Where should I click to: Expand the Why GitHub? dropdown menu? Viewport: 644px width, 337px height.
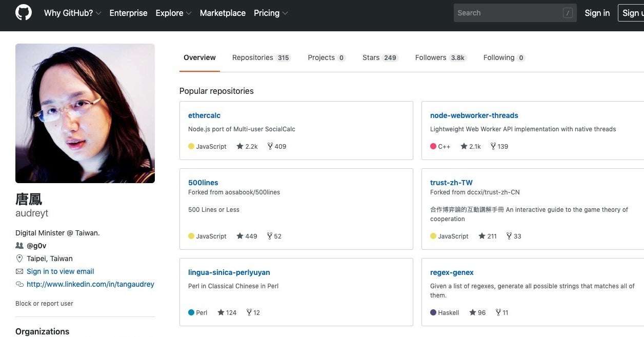[x=72, y=13]
